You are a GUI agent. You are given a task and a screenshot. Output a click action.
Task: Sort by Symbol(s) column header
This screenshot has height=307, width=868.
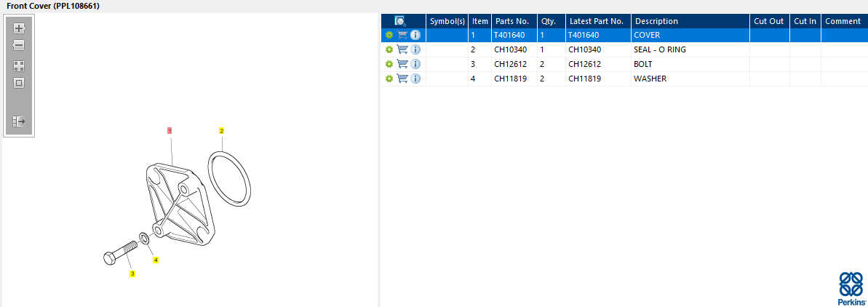point(447,21)
